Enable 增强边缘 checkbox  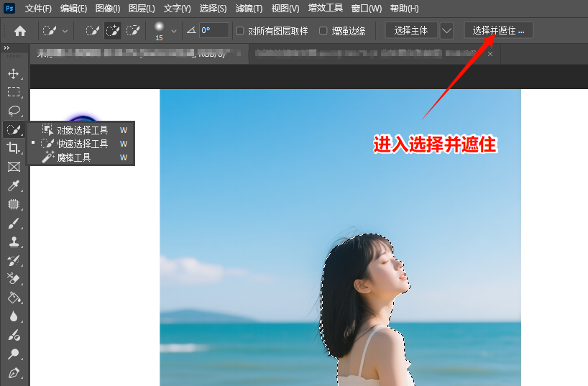pyautogui.click(x=323, y=30)
